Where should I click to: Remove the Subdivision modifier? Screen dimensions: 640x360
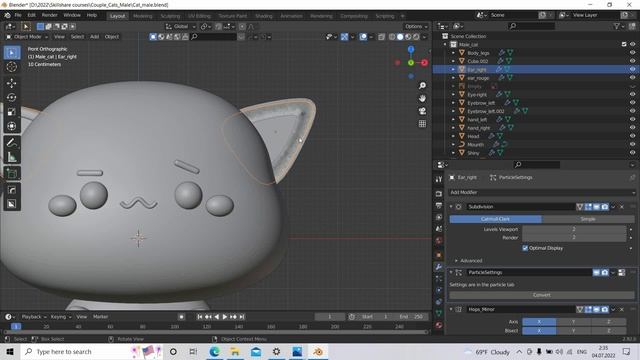(x=622, y=207)
